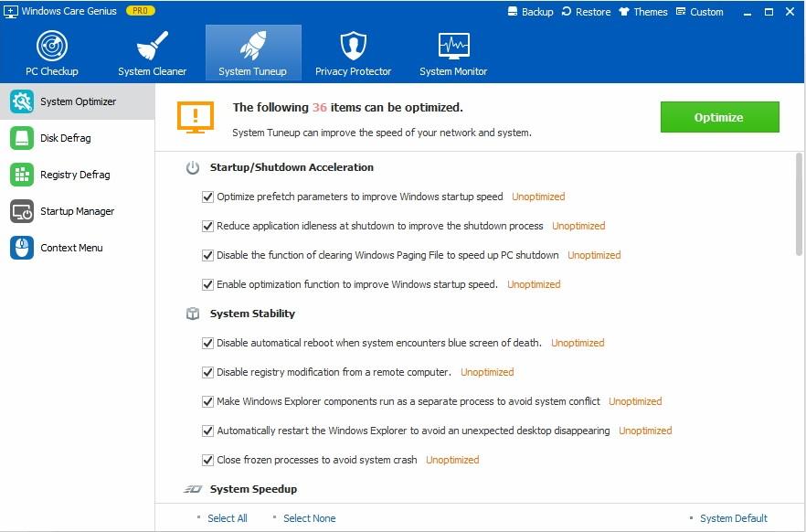Click the System Speedup speed icon
Viewport: 806px width, 532px height.
193,489
